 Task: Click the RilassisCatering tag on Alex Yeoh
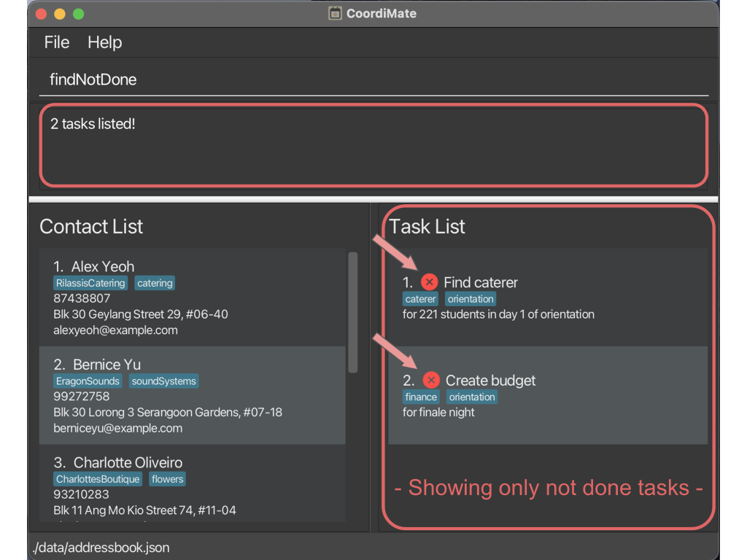[x=90, y=283]
